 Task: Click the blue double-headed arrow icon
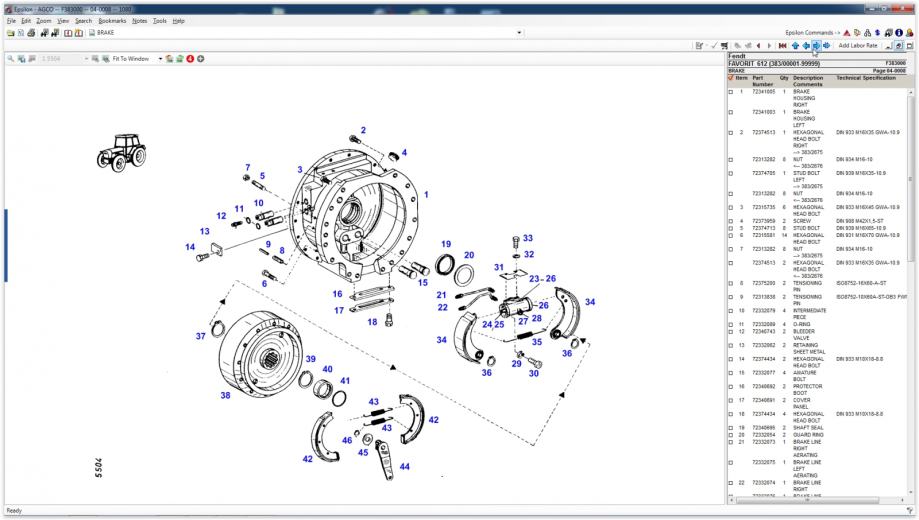pos(826,46)
